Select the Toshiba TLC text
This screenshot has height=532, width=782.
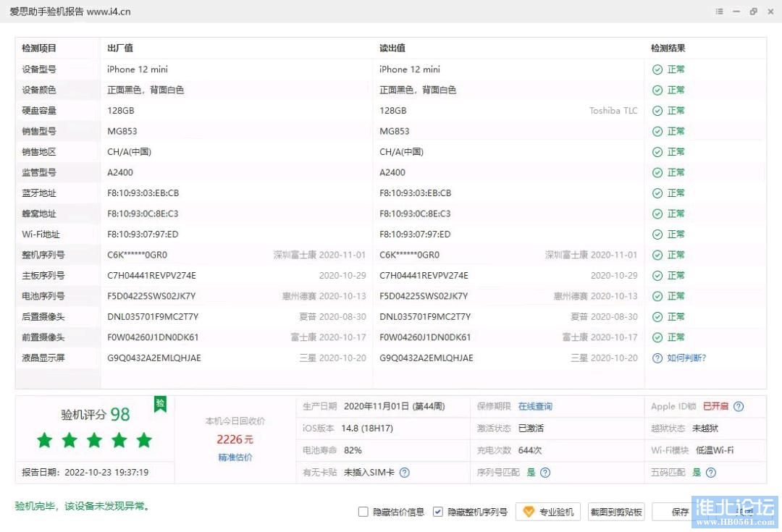(x=613, y=111)
